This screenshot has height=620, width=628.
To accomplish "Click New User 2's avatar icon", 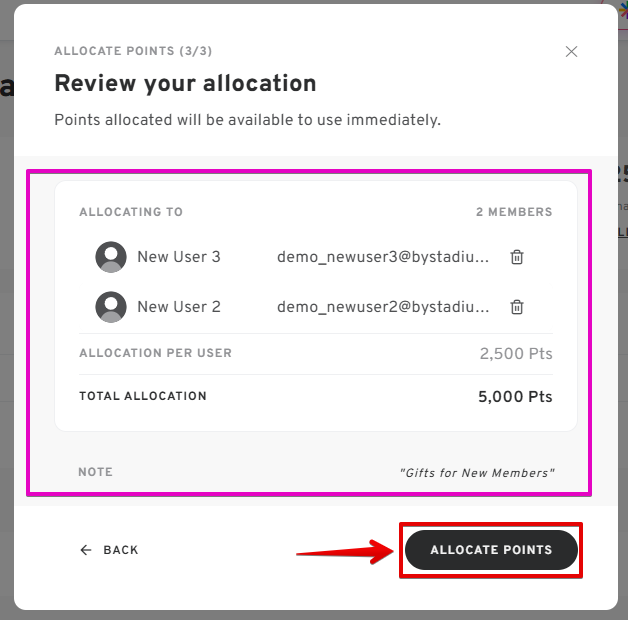I will click(x=111, y=307).
